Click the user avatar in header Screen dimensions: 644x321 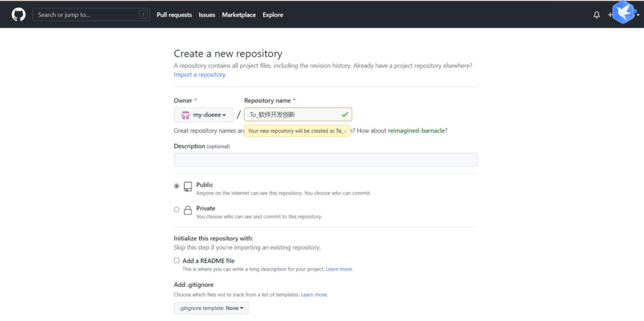(623, 12)
